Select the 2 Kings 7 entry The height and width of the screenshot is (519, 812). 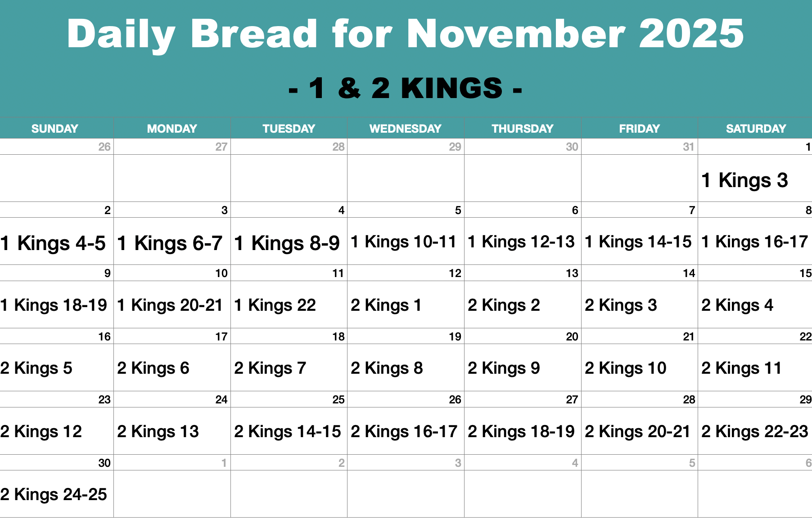pos(270,368)
